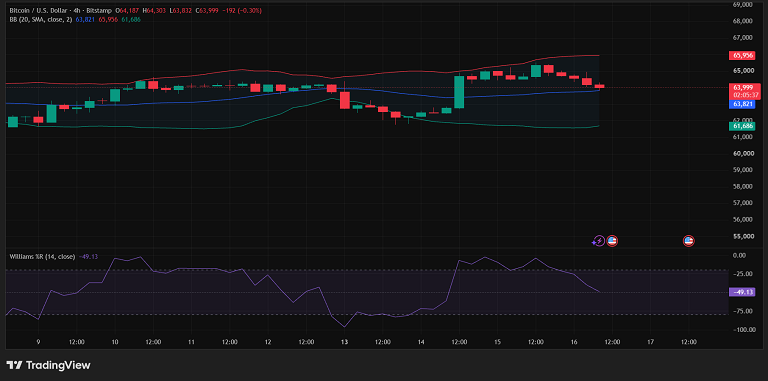Click date label 14 on time axis
Viewport: 768px width, 381px height.
421,342
